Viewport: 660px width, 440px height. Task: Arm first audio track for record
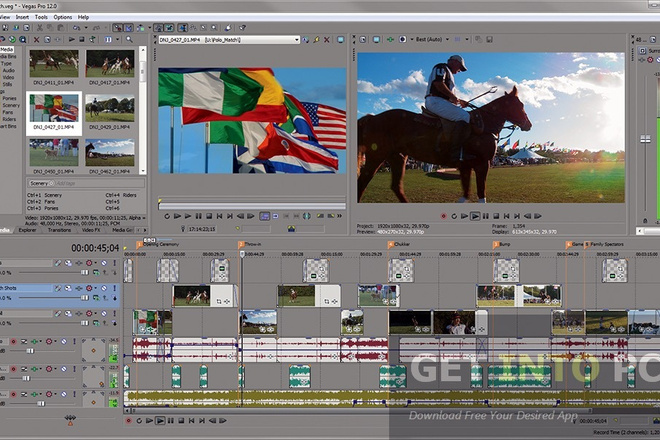[x=13, y=341]
